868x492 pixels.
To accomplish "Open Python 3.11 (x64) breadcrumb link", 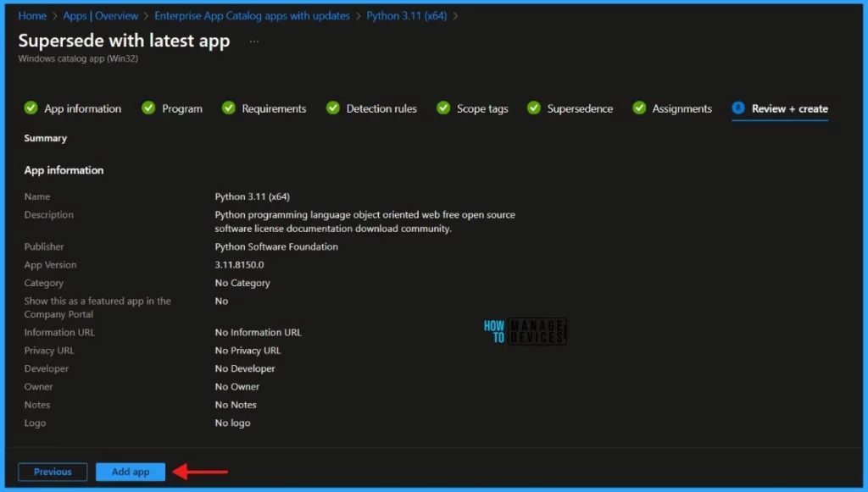I will tap(406, 16).
